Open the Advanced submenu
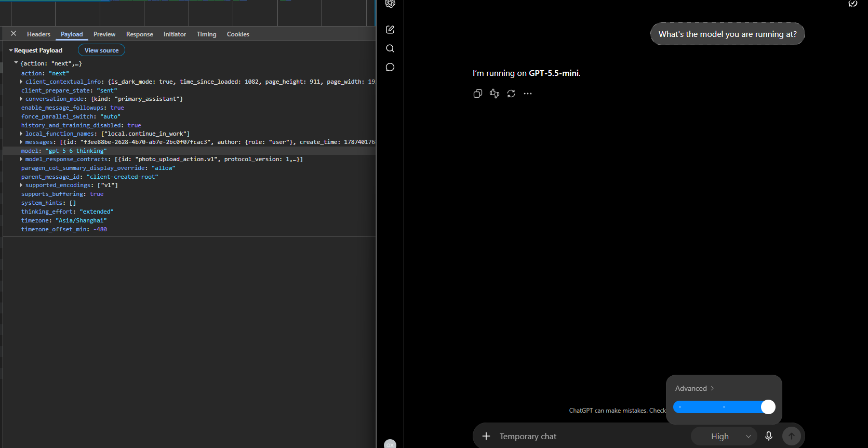Screen dimensions: 868x448 [x=695, y=388]
